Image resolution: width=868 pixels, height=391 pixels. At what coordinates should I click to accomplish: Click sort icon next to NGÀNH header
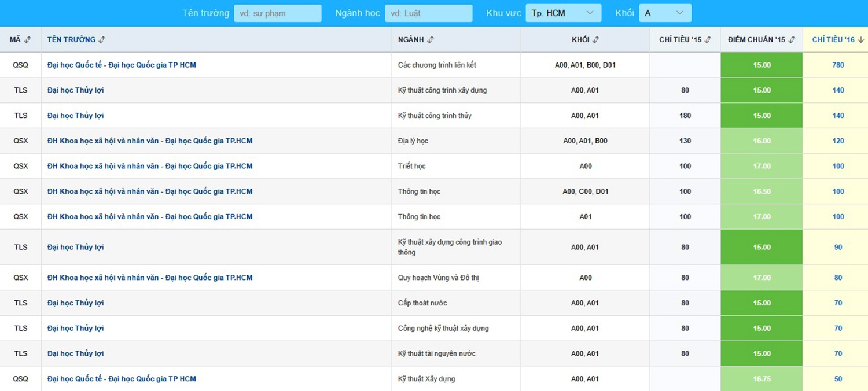431,40
